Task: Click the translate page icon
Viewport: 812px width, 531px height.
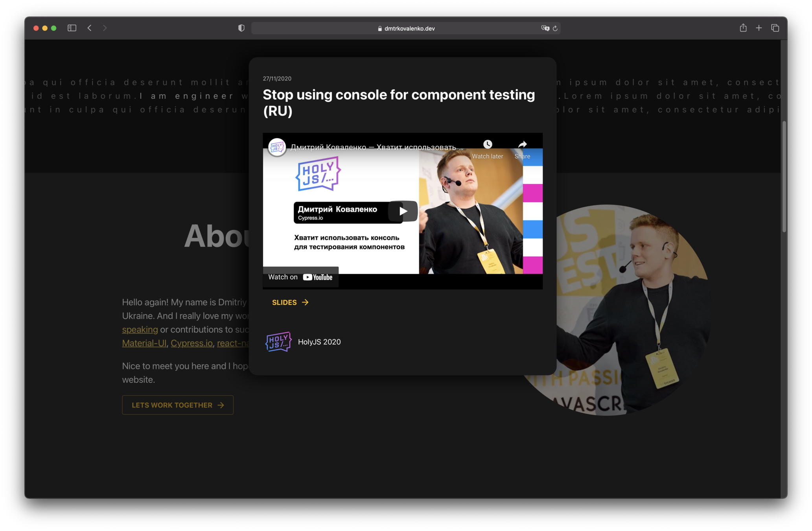Action: pyautogui.click(x=545, y=28)
